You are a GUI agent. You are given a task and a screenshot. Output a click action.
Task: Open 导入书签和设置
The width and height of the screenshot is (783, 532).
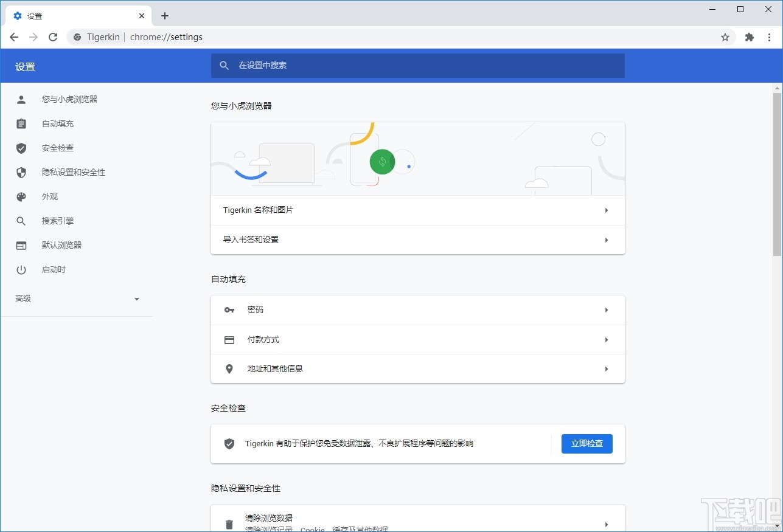(417, 240)
